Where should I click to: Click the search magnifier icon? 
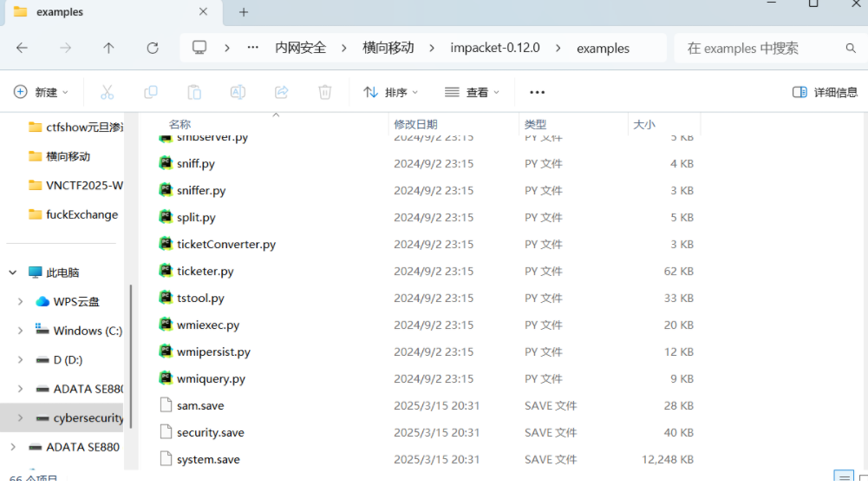click(851, 49)
